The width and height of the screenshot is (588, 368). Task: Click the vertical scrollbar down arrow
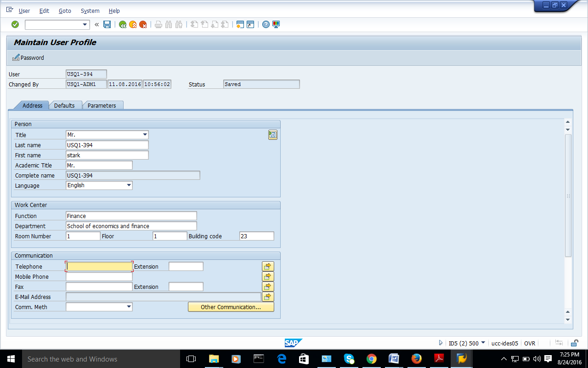click(568, 319)
